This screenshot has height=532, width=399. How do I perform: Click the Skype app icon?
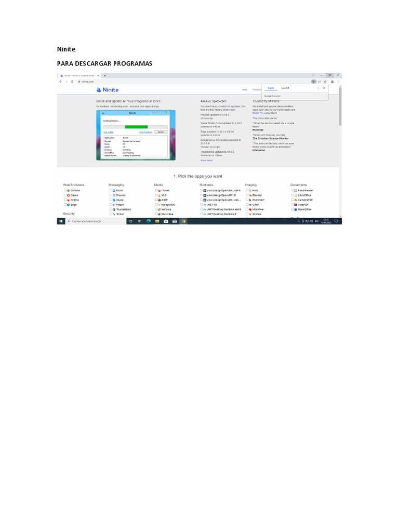(x=114, y=200)
